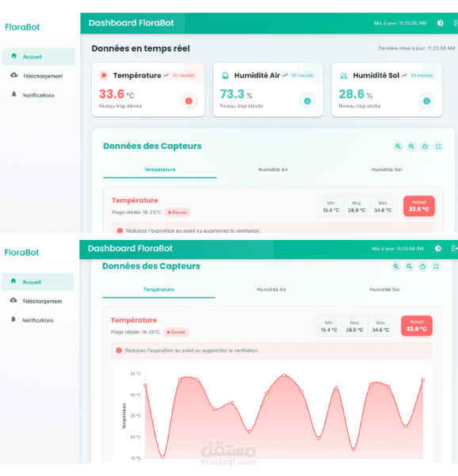Click the cloud download icon in the top sidebar

tap(14, 75)
